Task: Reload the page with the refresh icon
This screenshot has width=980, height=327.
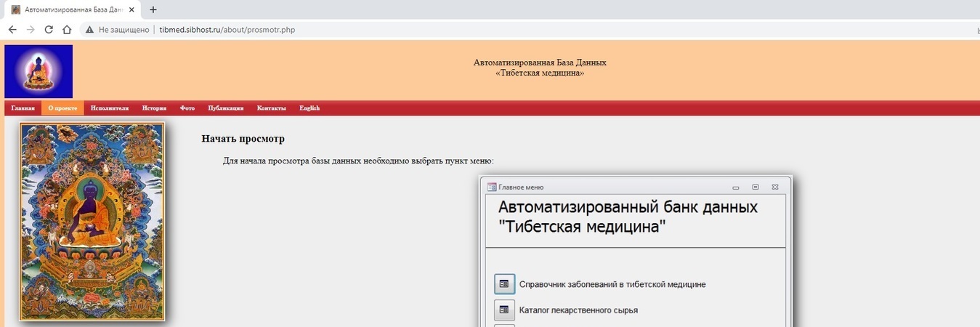Action: coord(49,30)
